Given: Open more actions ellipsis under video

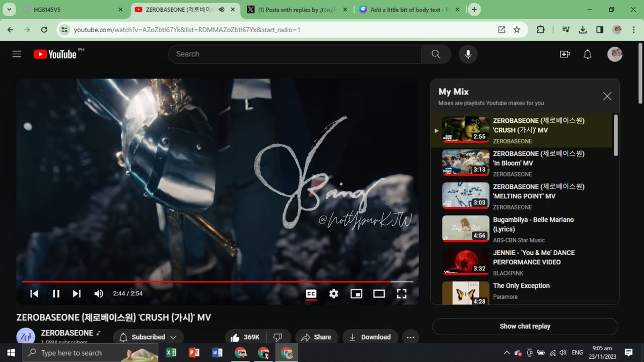Looking at the screenshot, I should [411, 337].
